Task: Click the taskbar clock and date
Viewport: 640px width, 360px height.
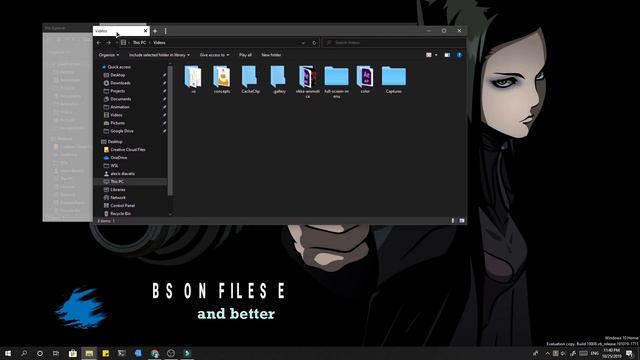Action: click(611, 353)
